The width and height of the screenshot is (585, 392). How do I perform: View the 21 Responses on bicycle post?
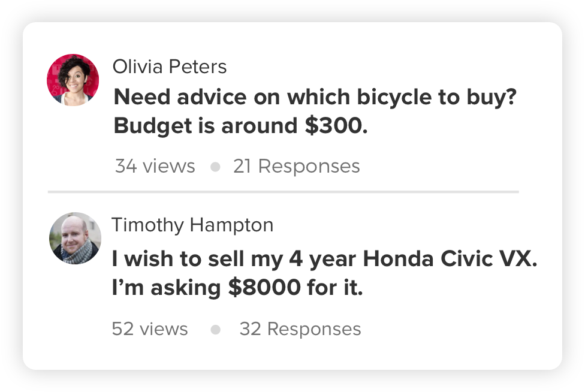(297, 166)
